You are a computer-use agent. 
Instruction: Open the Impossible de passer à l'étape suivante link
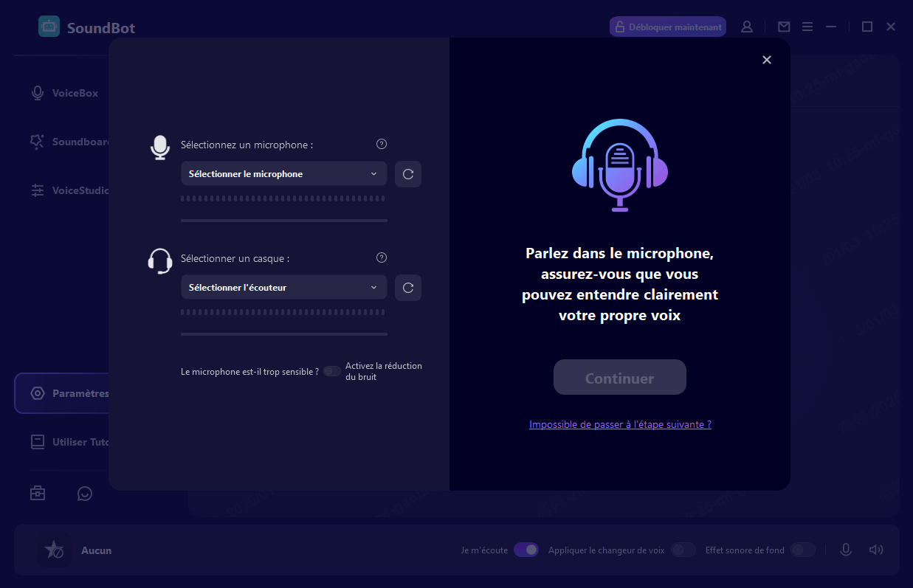[x=620, y=424]
